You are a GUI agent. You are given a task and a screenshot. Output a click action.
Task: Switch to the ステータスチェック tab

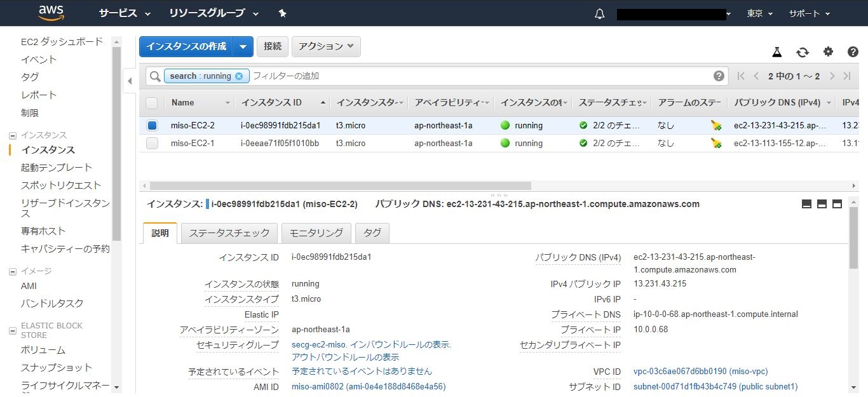(x=229, y=233)
